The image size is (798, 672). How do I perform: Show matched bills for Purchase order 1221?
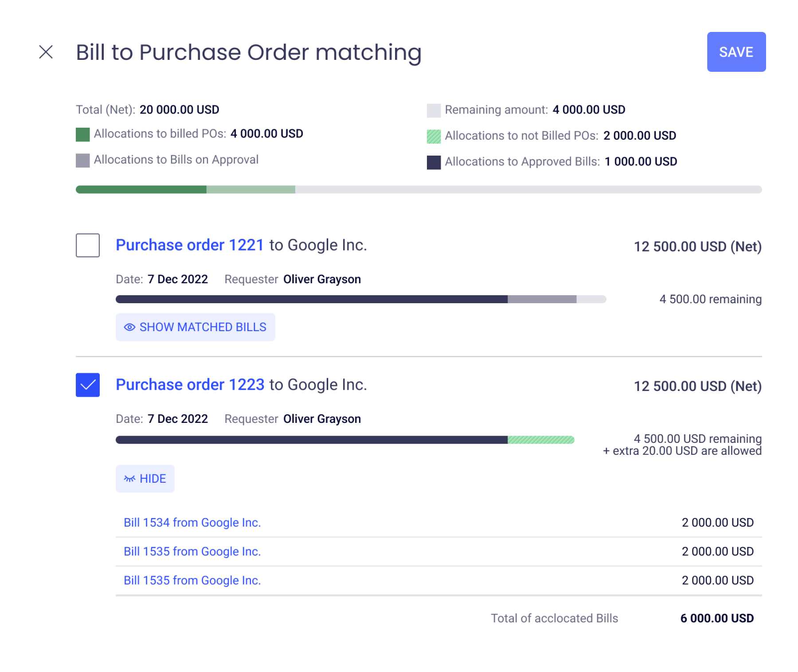tap(195, 327)
